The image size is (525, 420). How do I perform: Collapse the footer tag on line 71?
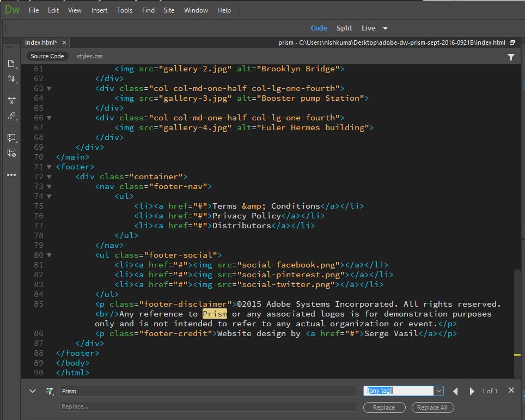point(50,167)
